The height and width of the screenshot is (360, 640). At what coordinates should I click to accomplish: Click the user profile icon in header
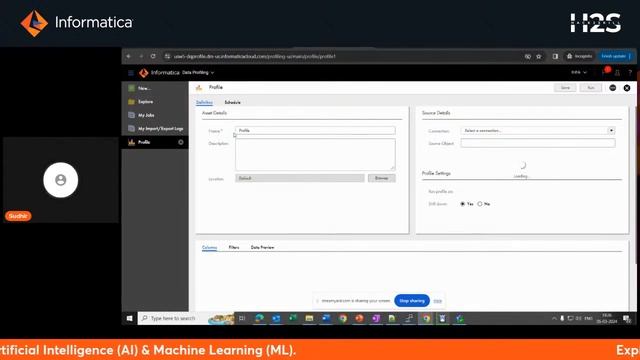pyautogui.click(x=618, y=73)
